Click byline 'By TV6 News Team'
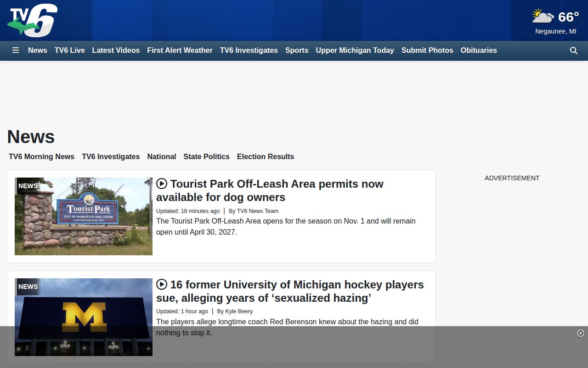588x368 pixels. point(254,211)
